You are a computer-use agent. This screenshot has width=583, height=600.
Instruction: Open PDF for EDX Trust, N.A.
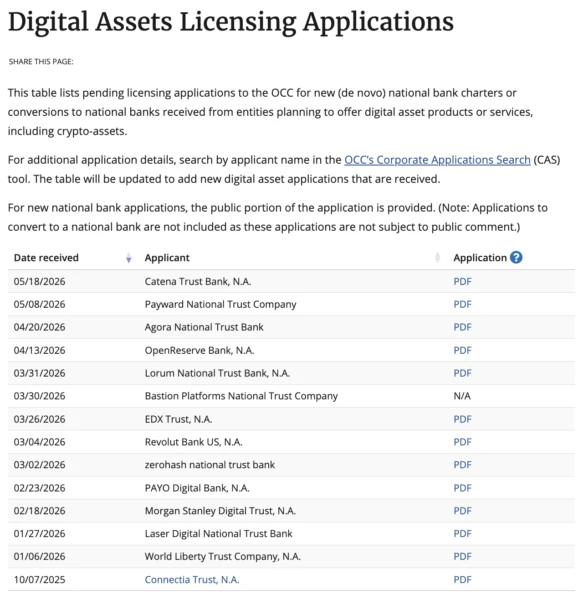[x=462, y=419]
